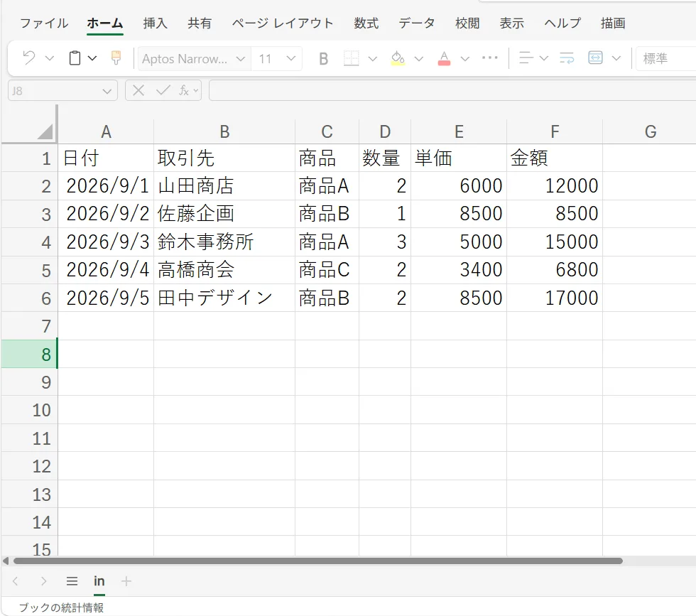Select the 'in' sheet tab
The image size is (696, 616).
pyautogui.click(x=99, y=581)
